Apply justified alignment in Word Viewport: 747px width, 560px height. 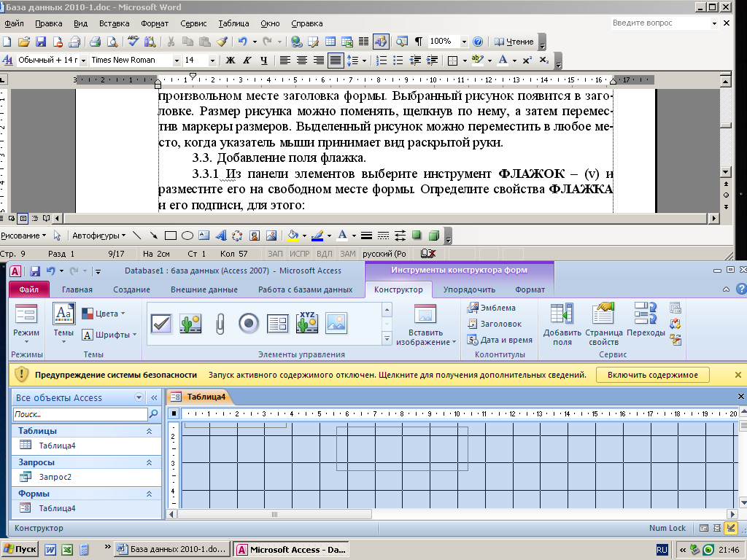(x=336, y=61)
